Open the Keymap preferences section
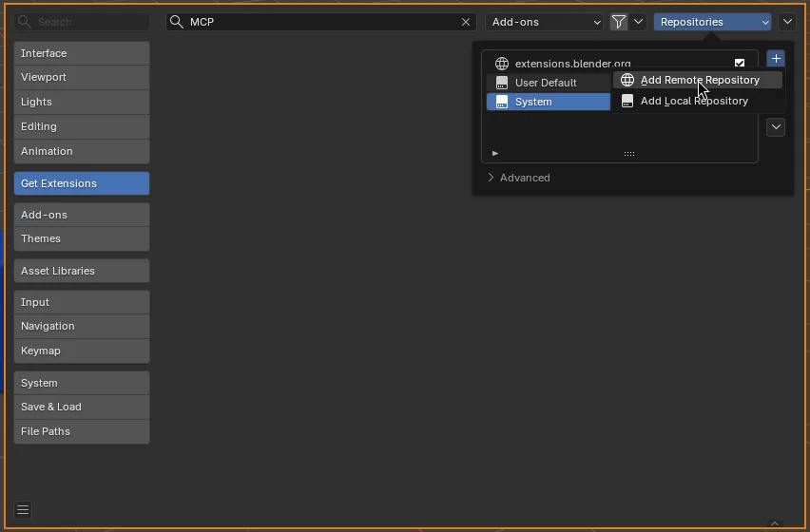Image resolution: width=810 pixels, height=532 pixels. (82, 351)
